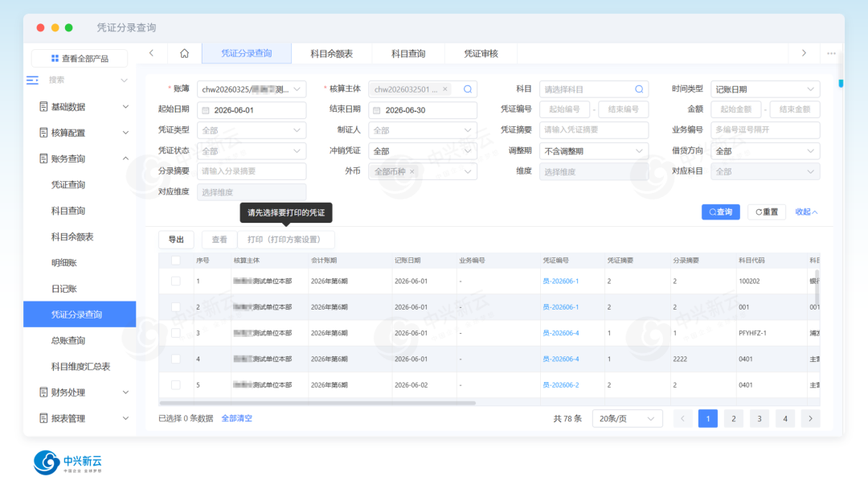The width and height of the screenshot is (868, 489).
Task: Select the 凭证分录查询 tab
Action: coord(247,53)
